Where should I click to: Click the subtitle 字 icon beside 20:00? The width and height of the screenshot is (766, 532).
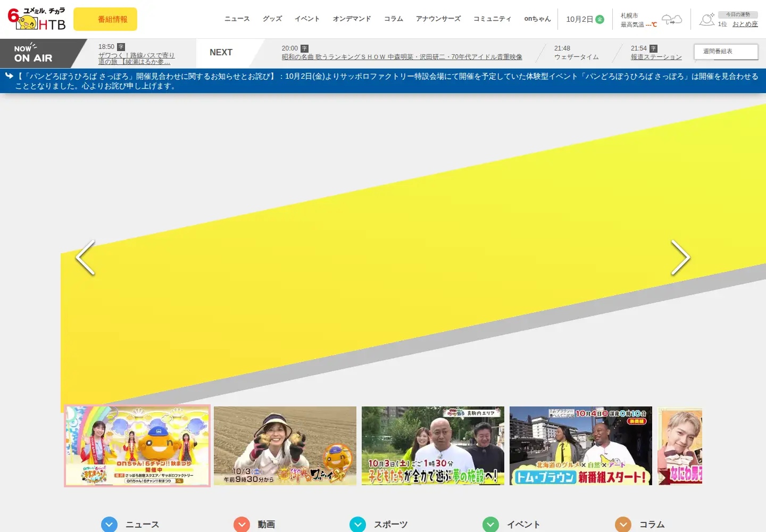coord(304,48)
